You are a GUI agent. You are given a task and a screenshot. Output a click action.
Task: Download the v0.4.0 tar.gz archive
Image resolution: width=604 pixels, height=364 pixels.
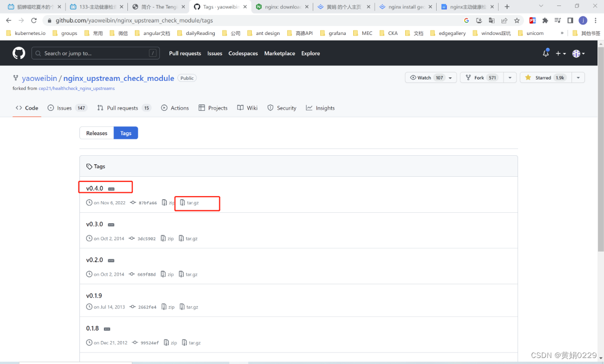(x=189, y=203)
